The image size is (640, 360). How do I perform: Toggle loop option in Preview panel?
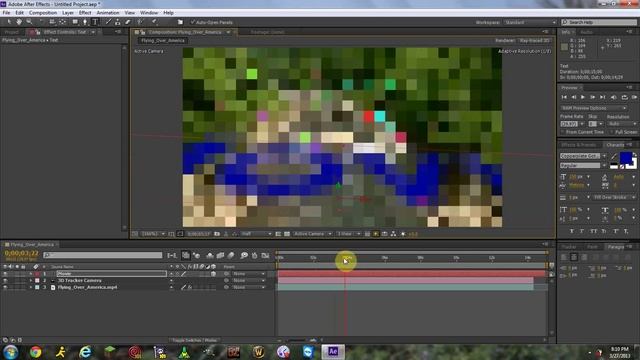[x=624, y=97]
